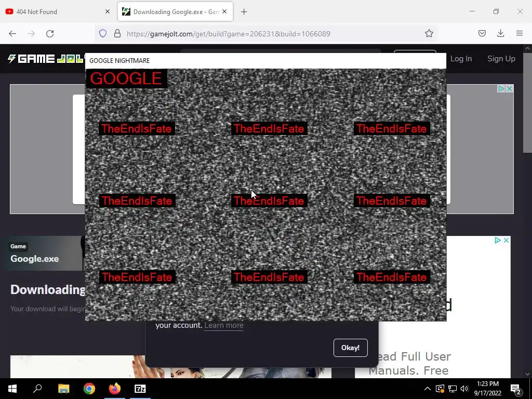Open the security tray icon with warning badge
The image size is (532, 399).
(x=440, y=389)
